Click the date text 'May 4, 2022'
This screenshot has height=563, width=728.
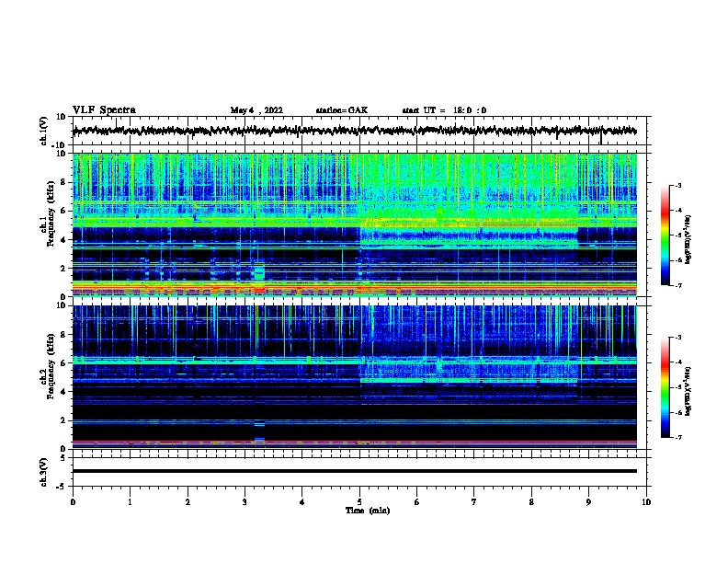[256, 110]
